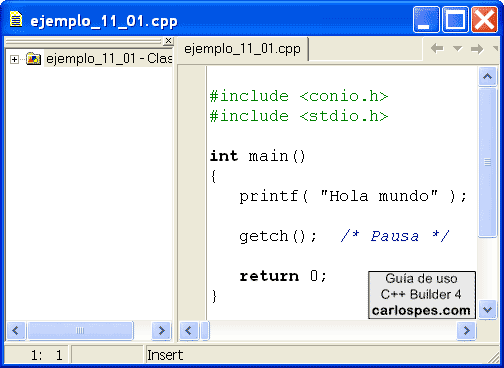The width and height of the screenshot is (504, 368).
Task: Close the class explorer panel
Action: [169, 41]
